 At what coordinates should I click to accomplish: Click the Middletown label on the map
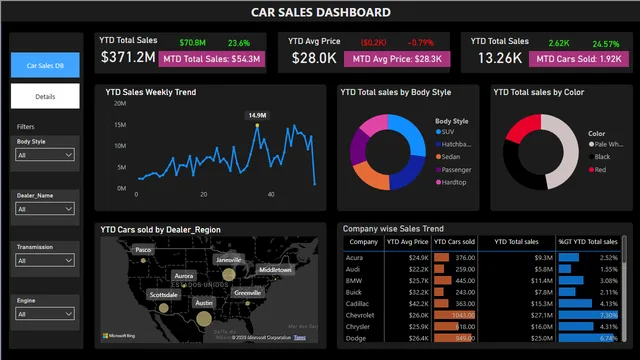coord(275,269)
